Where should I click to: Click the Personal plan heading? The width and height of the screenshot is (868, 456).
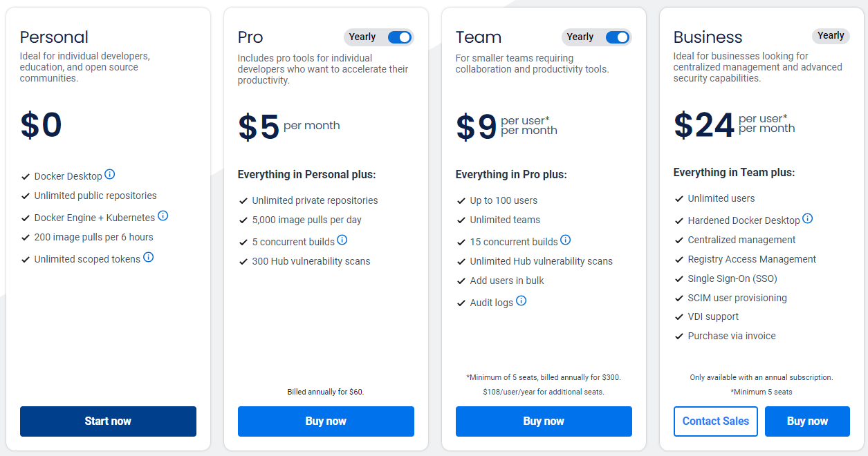coord(54,37)
